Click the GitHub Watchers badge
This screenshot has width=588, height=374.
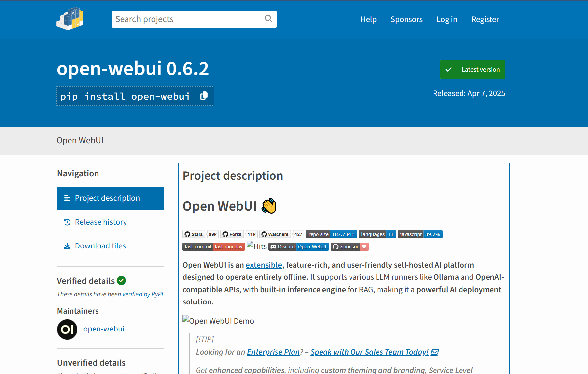click(x=275, y=234)
